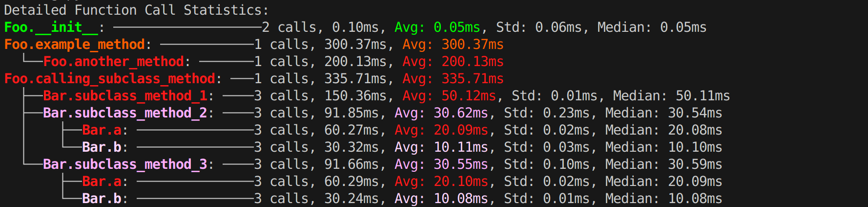868x207 pixels.
Task: Click the orange Foo.example_method name
Action: [x=75, y=45]
